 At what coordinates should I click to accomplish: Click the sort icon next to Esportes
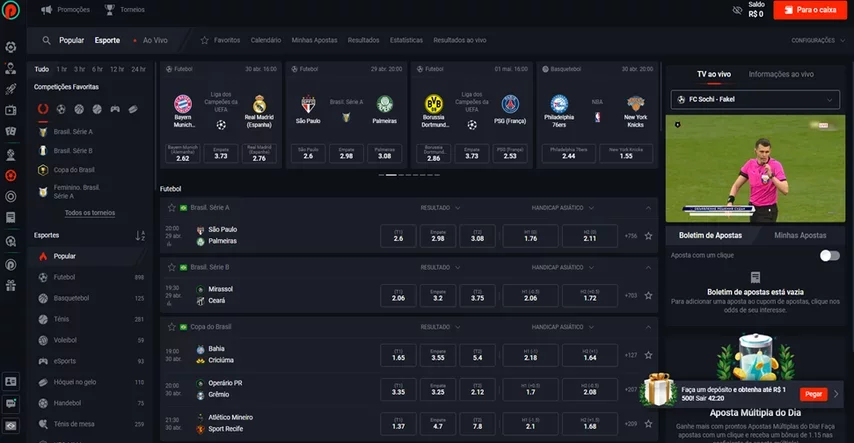(140, 235)
